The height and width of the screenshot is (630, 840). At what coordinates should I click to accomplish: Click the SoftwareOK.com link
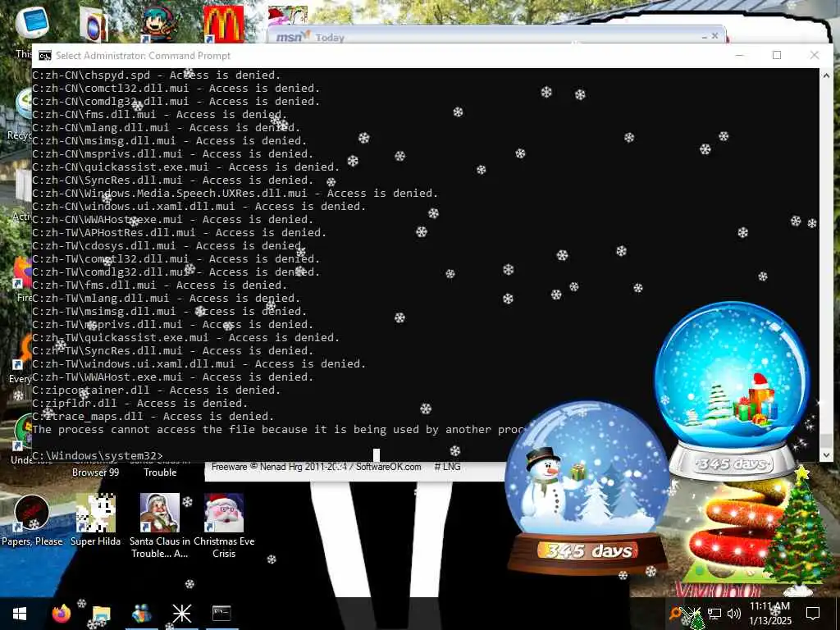(x=388, y=467)
